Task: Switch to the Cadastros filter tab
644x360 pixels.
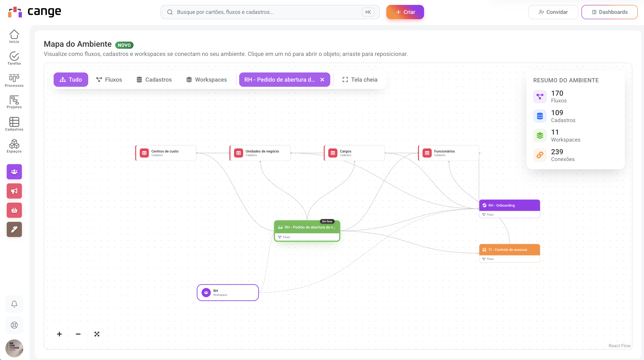Action: (x=154, y=80)
